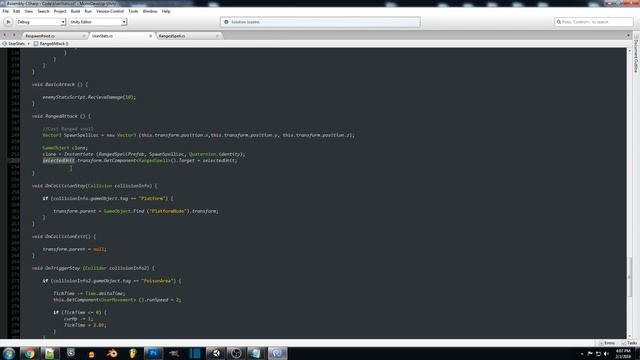Click the magnifier icon in the search box
This screenshot has width=640, height=360.
(559, 22)
